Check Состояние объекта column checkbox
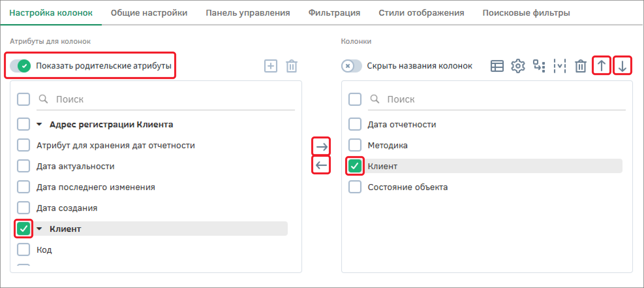Screen dimensions: 644x288 coord(355,187)
